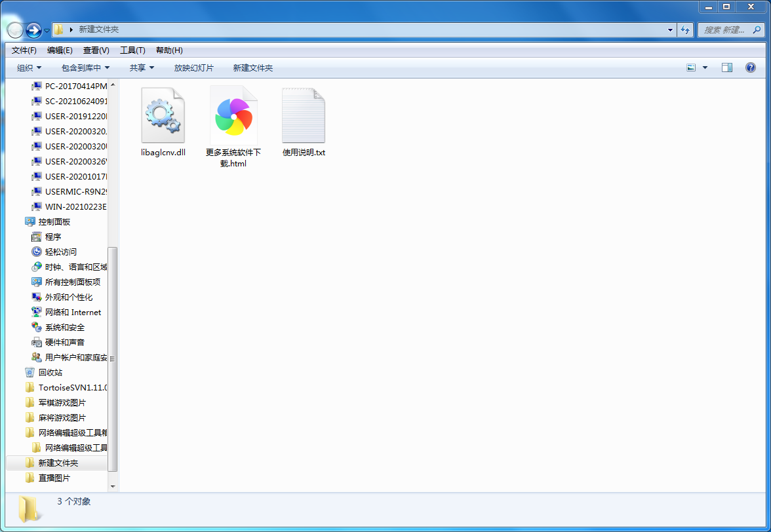
Task: Click the 控制面板 icon in tree
Action: [x=30, y=221]
